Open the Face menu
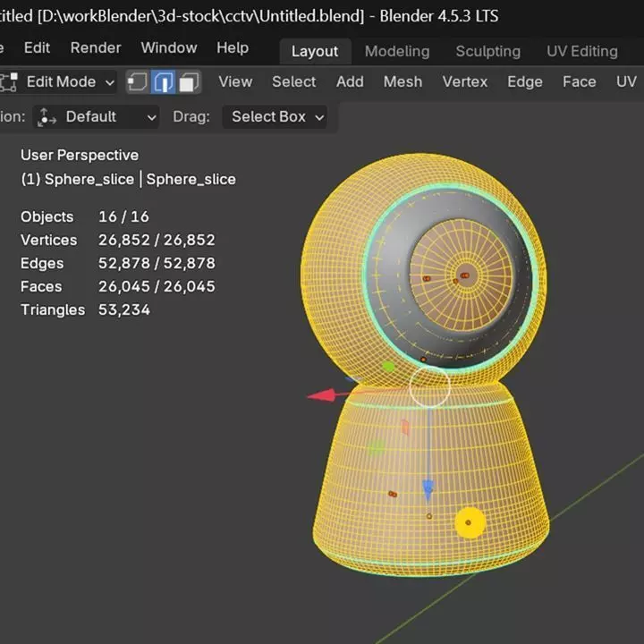The image size is (644, 644). coord(580,81)
